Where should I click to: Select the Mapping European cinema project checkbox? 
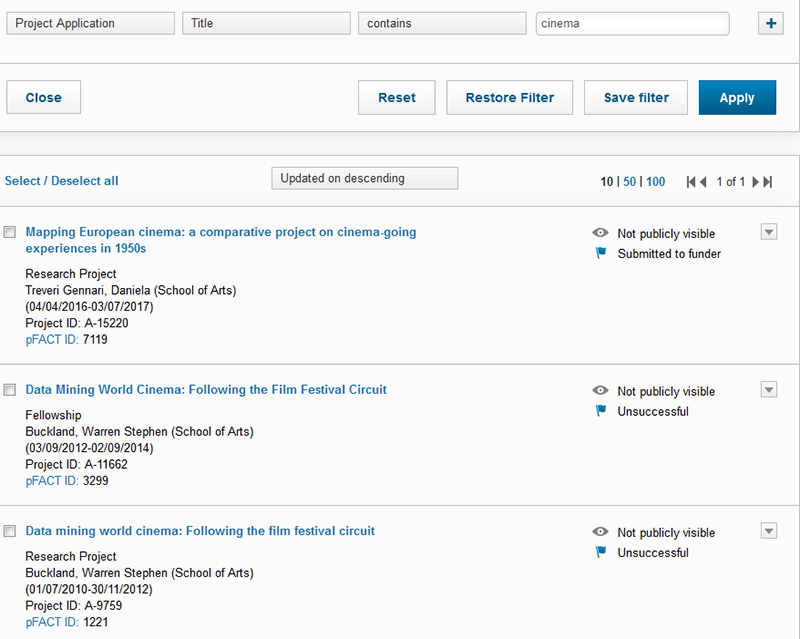coord(10,232)
